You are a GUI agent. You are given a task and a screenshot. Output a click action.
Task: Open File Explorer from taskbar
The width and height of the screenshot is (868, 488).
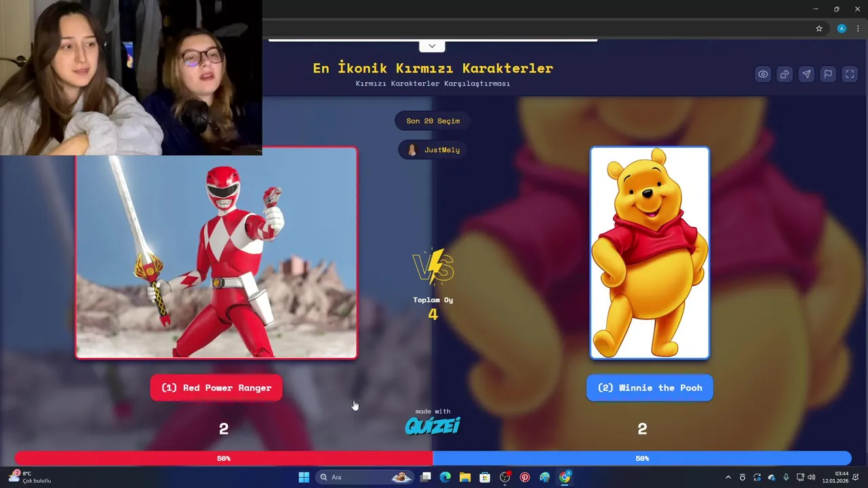pos(465,477)
